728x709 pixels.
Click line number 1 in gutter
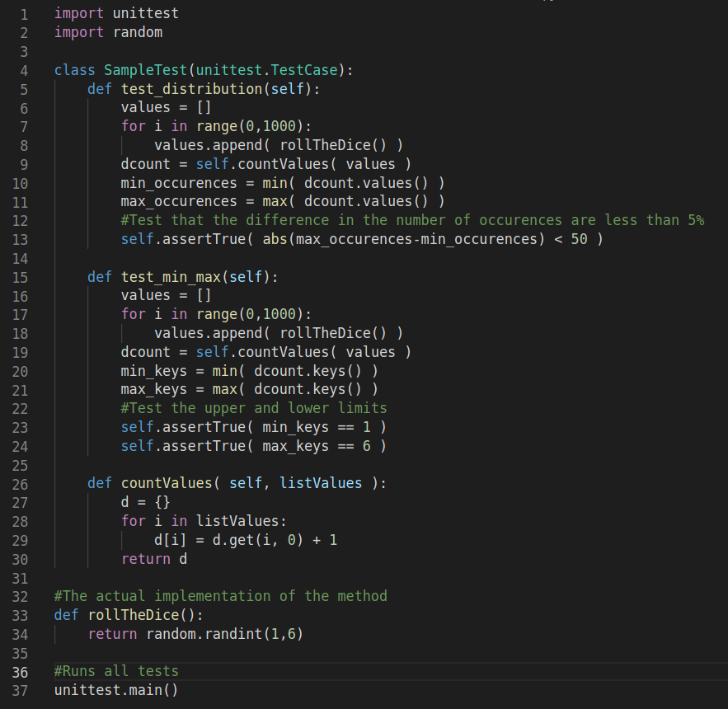pos(24,14)
